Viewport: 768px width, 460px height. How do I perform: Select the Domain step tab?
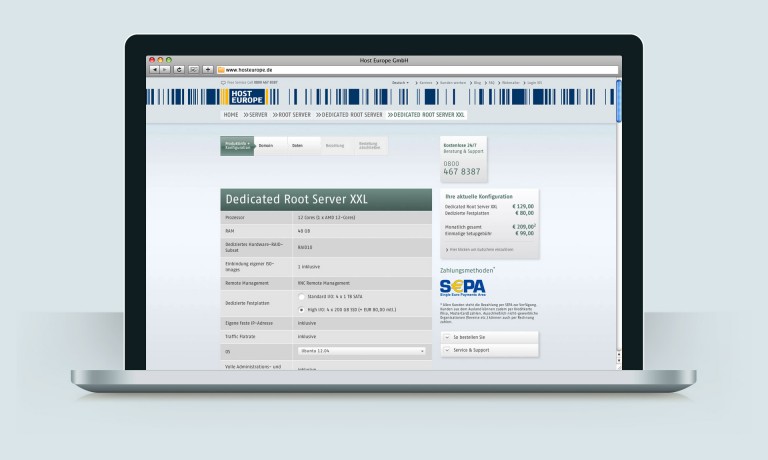pos(270,146)
